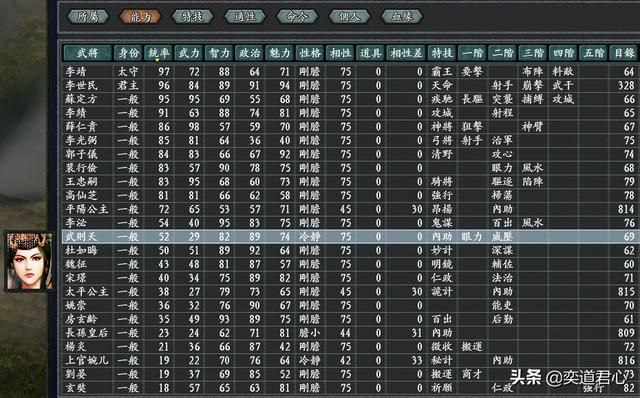Sort by 魅力 column header

pyautogui.click(x=280, y=53)
